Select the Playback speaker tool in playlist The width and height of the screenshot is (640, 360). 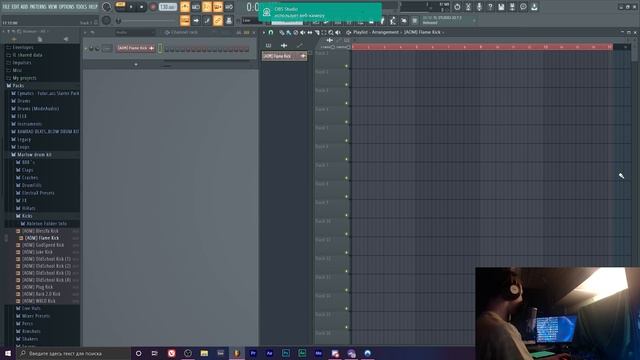[x=338, y=32]
